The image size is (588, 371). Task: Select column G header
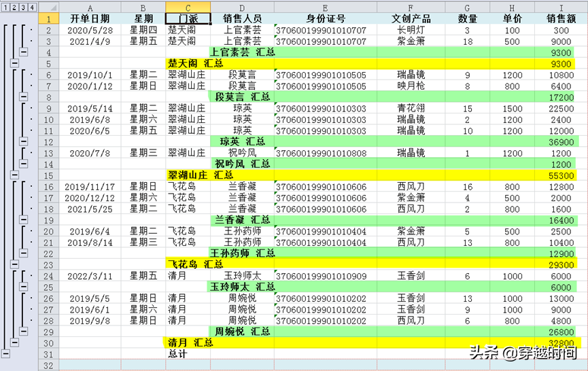467,7
